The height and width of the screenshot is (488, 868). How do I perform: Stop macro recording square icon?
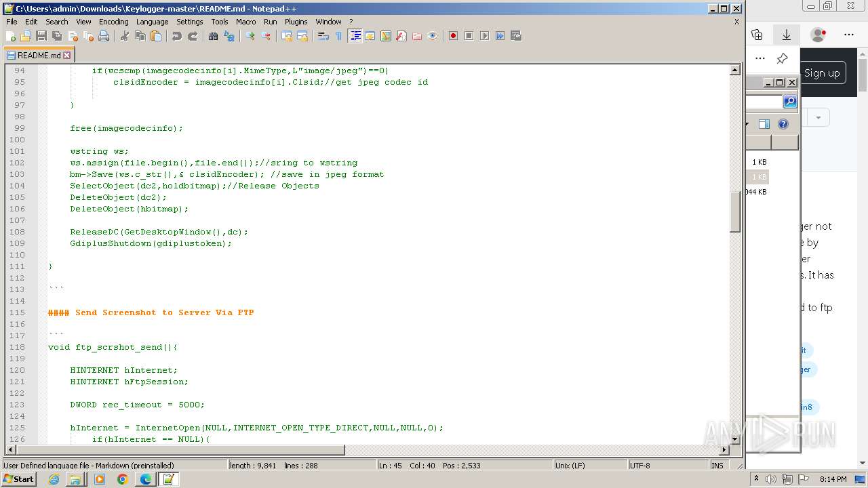pos(469,36)
